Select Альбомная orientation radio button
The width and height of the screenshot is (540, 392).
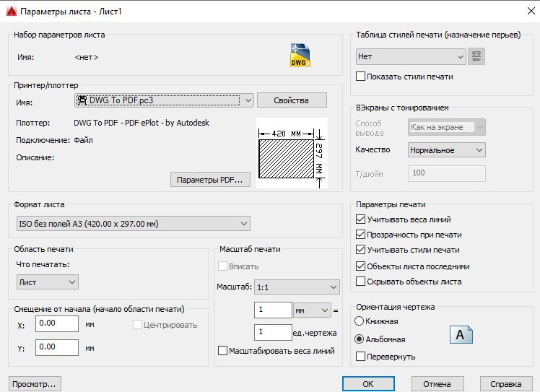(x=359, y=339)
